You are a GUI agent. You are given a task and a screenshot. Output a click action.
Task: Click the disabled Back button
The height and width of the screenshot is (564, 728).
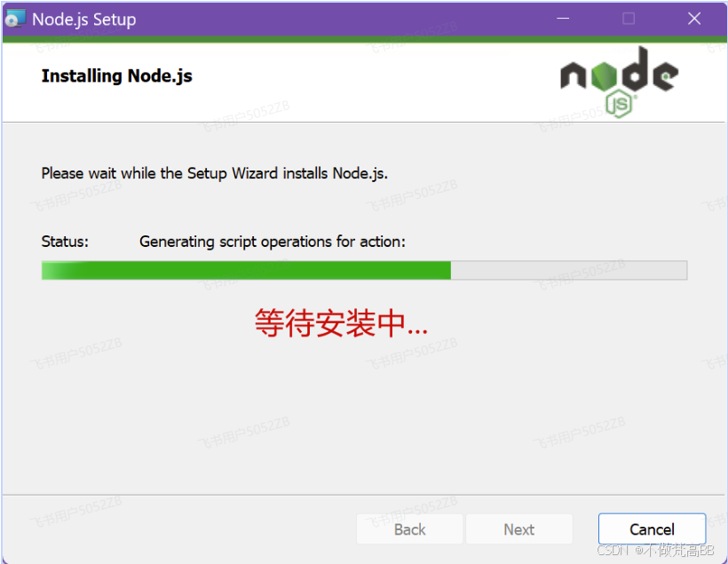(x=409, y=529)
